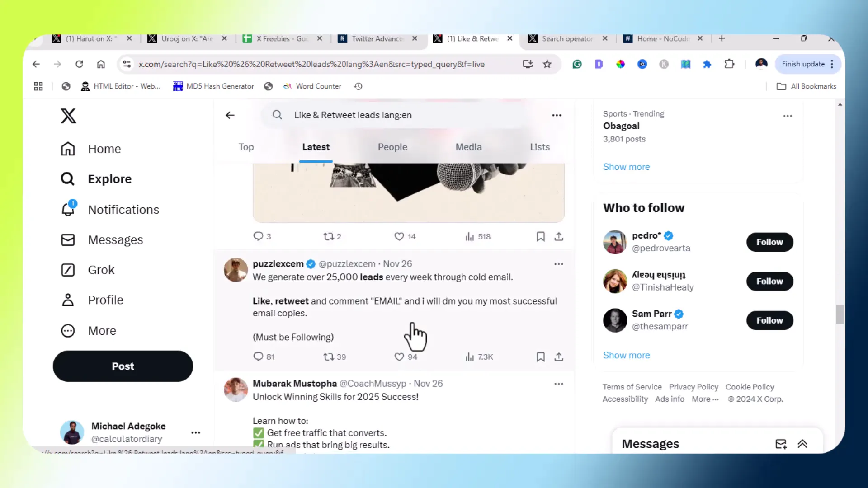Follow @TinishaHealy
Viewport: 868px width, 488px height.
pyautogui.click(x=769, y=281)
